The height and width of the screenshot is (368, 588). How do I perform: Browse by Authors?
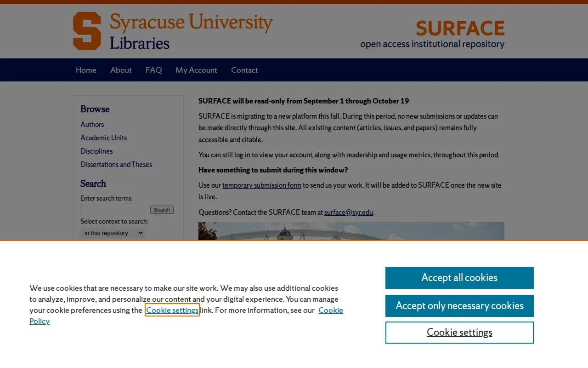(x=92, y=124)
